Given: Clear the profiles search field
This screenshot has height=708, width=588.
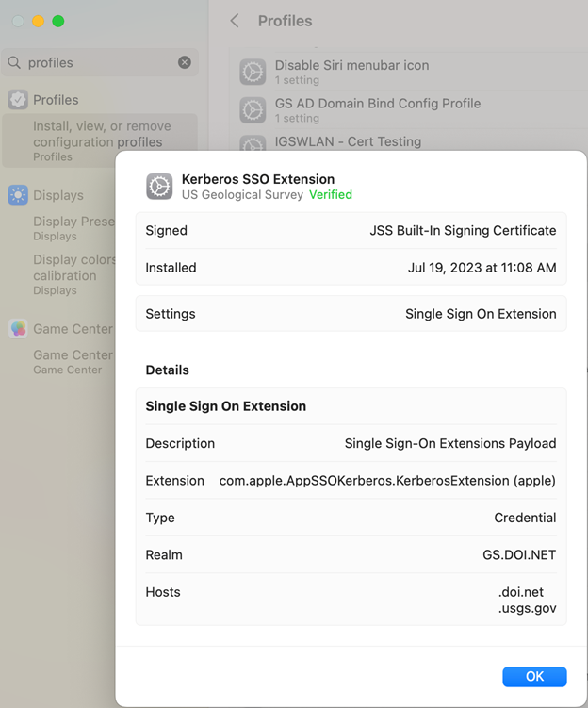Looking at the screenshot, I should tap(185, 62).
